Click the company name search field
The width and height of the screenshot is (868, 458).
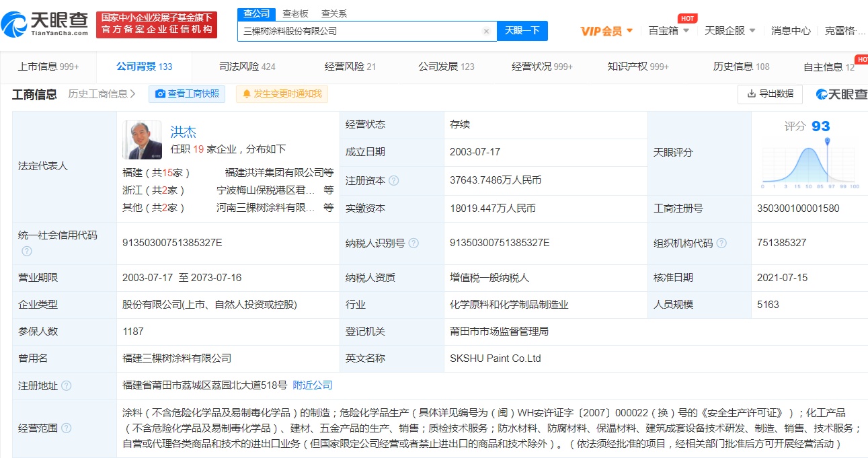[360, 31]
